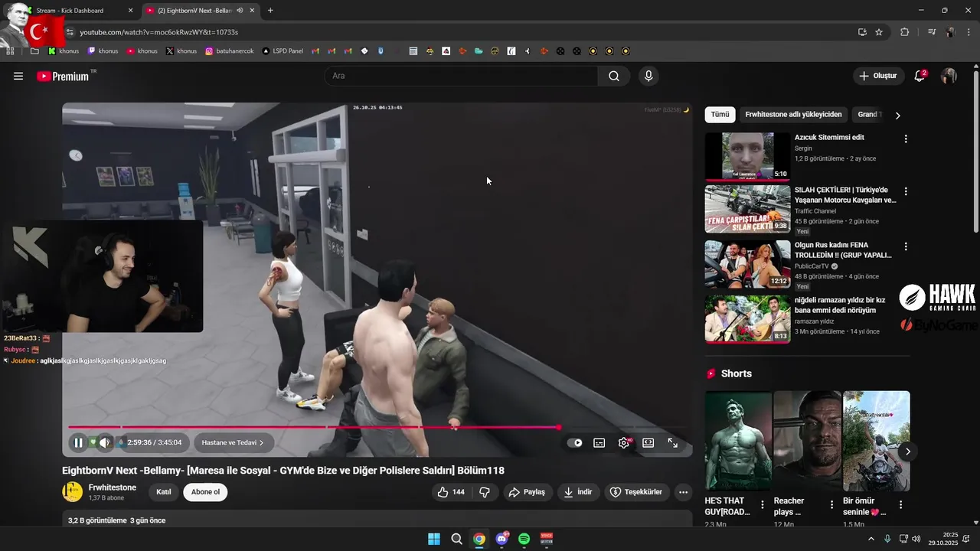Image resolution: width=980 pixels, height=551 pixels.
Task: Open player settings gear icon
Action: [624, 442]
